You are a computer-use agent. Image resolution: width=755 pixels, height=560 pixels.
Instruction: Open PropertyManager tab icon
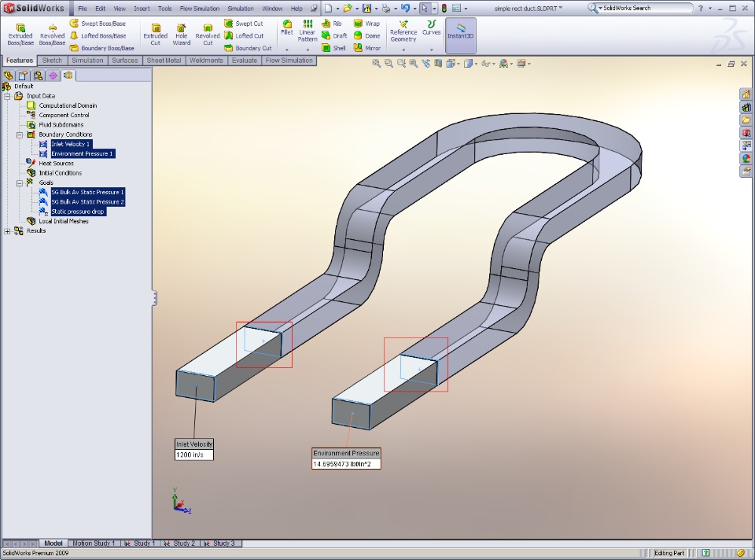[x=23, y=76]
